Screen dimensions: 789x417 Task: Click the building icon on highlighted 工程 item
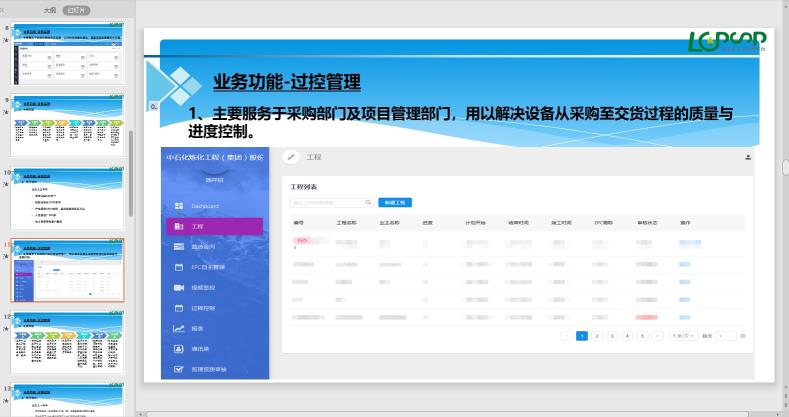pos(179,227)
